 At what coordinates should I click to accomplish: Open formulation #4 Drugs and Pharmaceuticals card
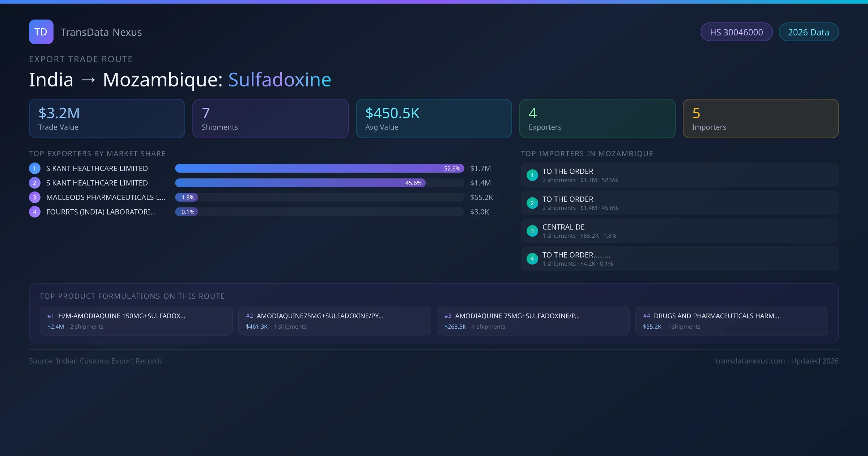731,321
